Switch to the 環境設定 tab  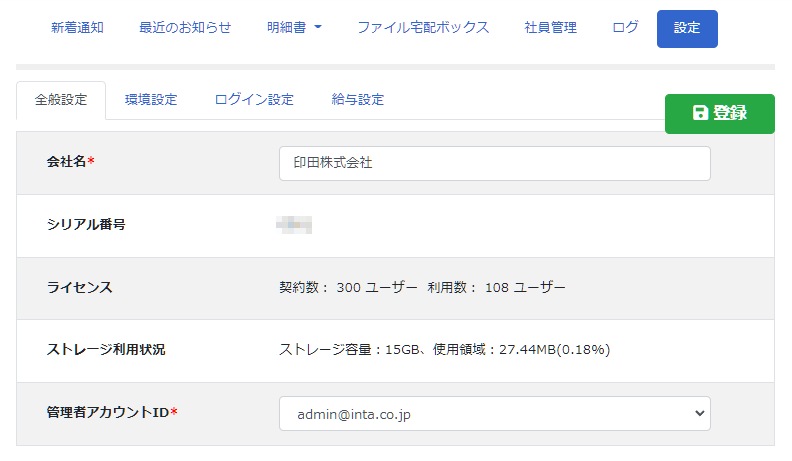tap(151, 100)
